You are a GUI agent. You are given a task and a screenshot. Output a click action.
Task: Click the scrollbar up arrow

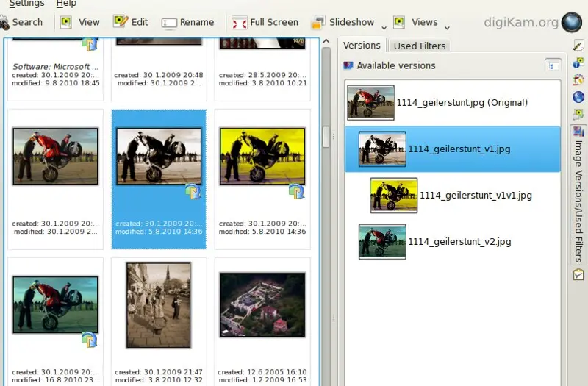click(x=326, y=41)
